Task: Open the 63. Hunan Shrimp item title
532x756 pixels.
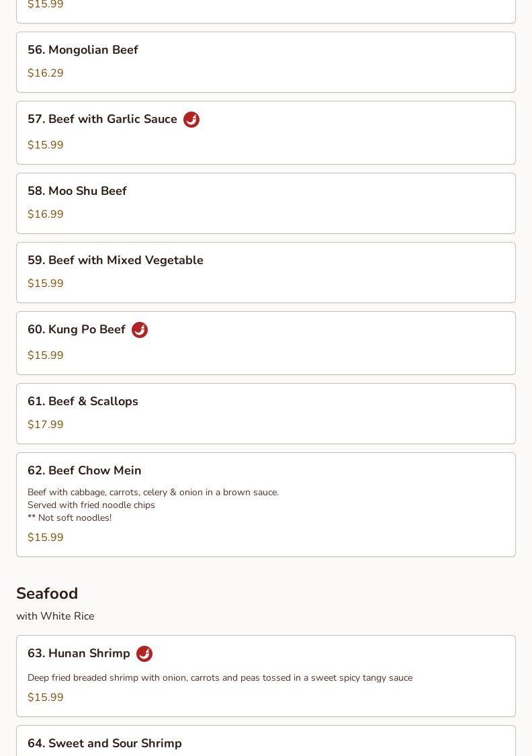Action: tap(79, 653)
